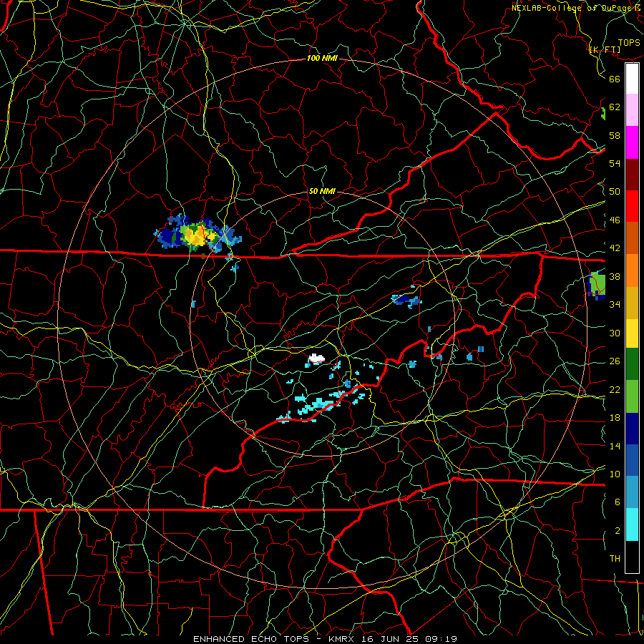Viewport: 644px width, 644px height.
Task: Click the 66 value on the legend
Action: click(615, 79)
